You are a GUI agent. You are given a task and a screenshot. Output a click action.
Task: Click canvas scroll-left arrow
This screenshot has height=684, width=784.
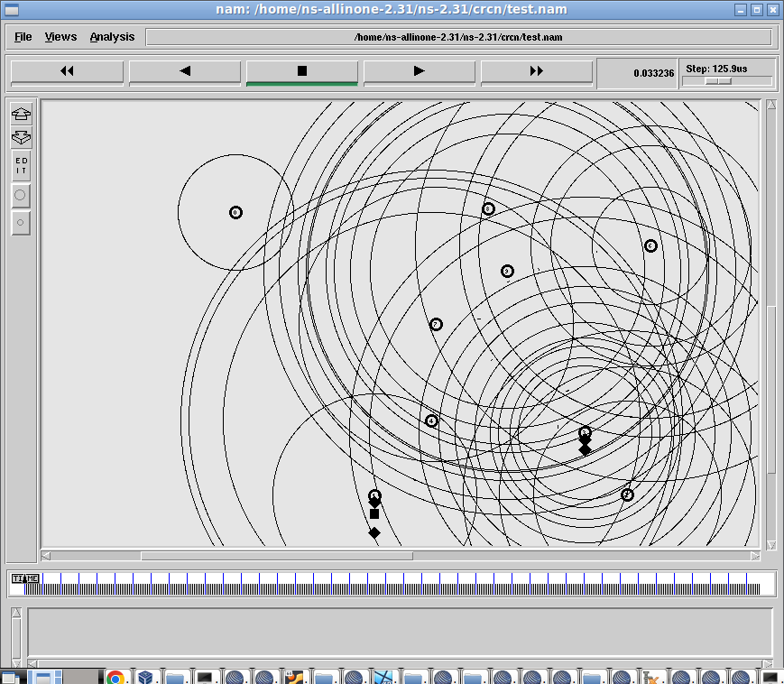[x=46, y=556]
